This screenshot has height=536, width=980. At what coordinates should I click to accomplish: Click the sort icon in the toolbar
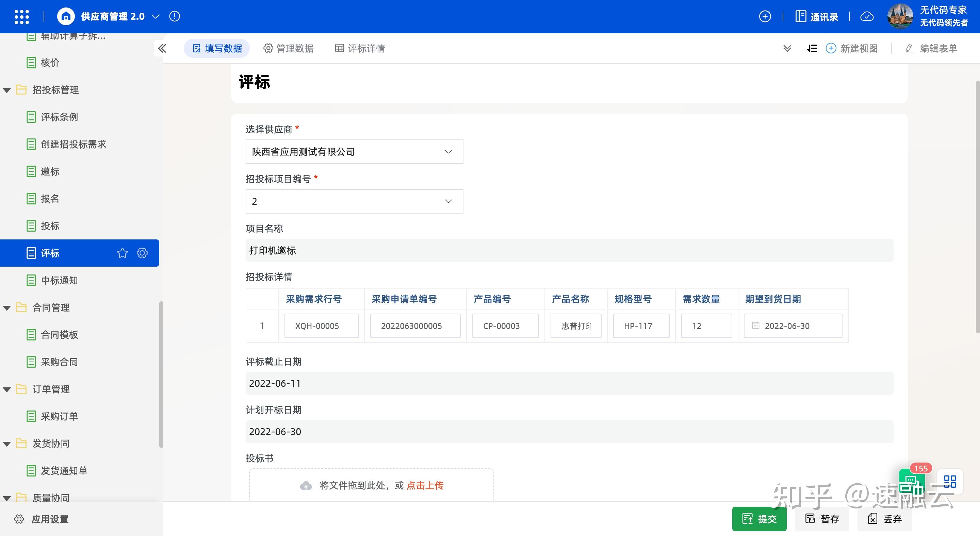coord(812,48)
